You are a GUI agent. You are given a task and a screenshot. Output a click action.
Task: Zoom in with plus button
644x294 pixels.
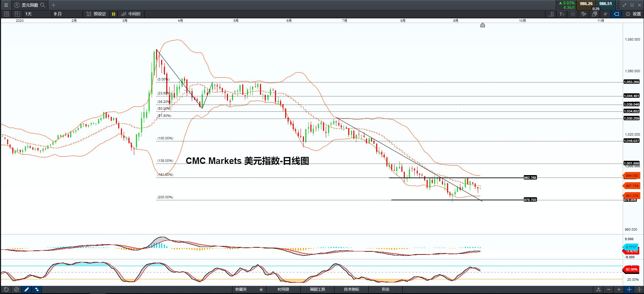pyautogui.click(x=619, y=290)
